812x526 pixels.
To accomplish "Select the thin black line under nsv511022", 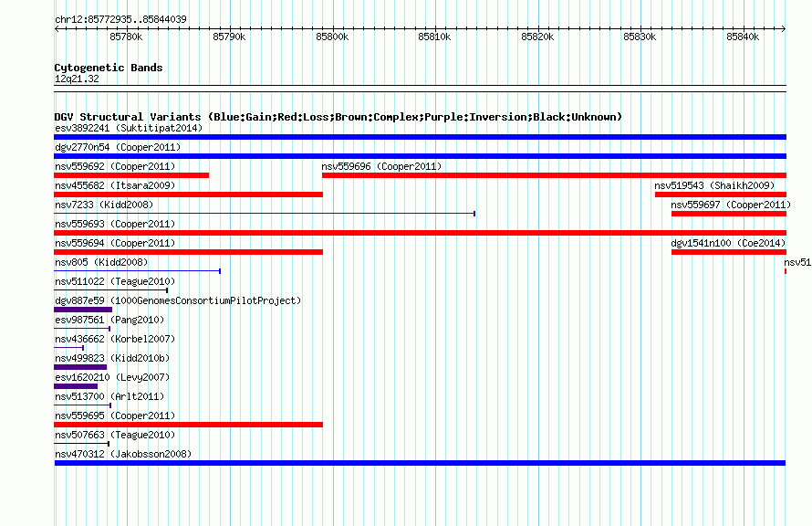I will tap(110, 290).
